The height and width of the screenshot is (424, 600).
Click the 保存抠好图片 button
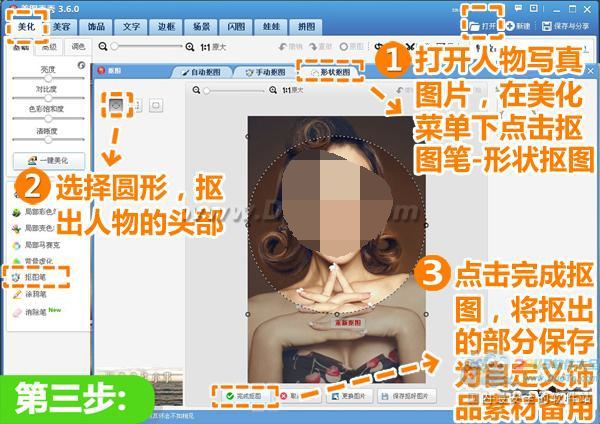coord(407,396)
